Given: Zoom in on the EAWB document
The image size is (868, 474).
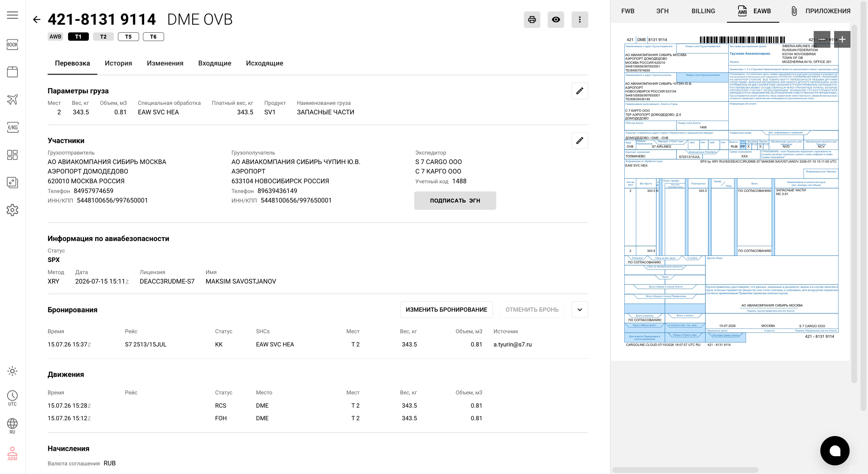Looking at the screenshot, I should pos(842,39).
